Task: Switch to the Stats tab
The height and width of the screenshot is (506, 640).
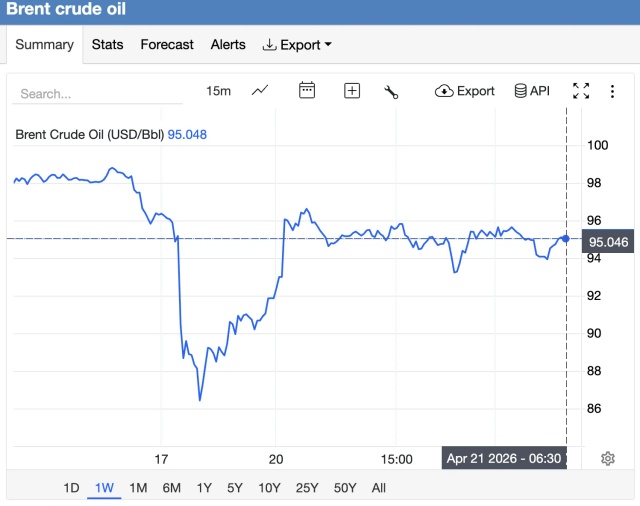Action: [x=107, y=44]
